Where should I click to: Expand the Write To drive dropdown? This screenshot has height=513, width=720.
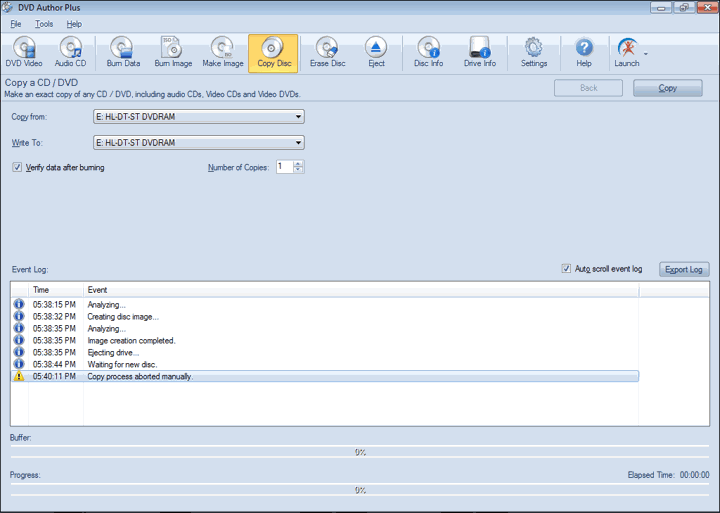[298, 143]
